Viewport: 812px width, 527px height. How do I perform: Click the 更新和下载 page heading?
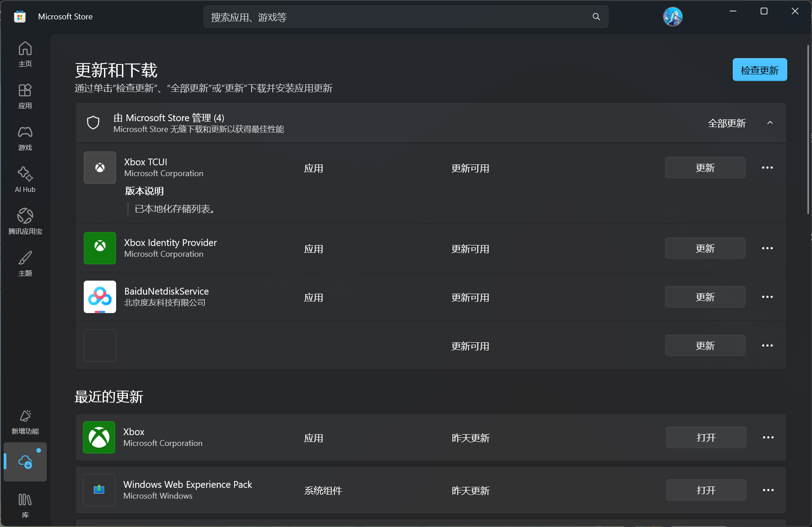(116, 70)
